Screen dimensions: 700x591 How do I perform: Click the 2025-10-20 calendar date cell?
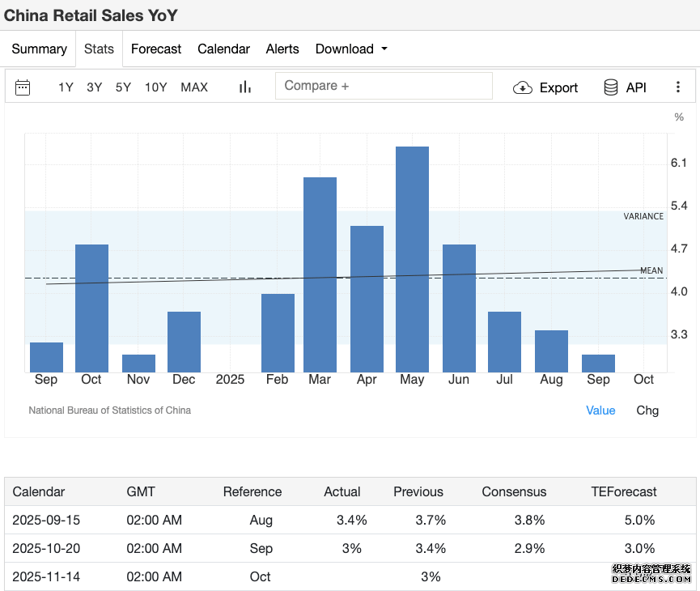pos(46,548)
